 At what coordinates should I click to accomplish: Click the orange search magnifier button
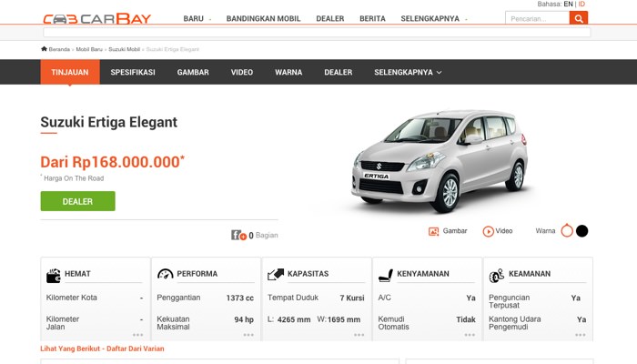pyautogui.click(x=579, y=18)
